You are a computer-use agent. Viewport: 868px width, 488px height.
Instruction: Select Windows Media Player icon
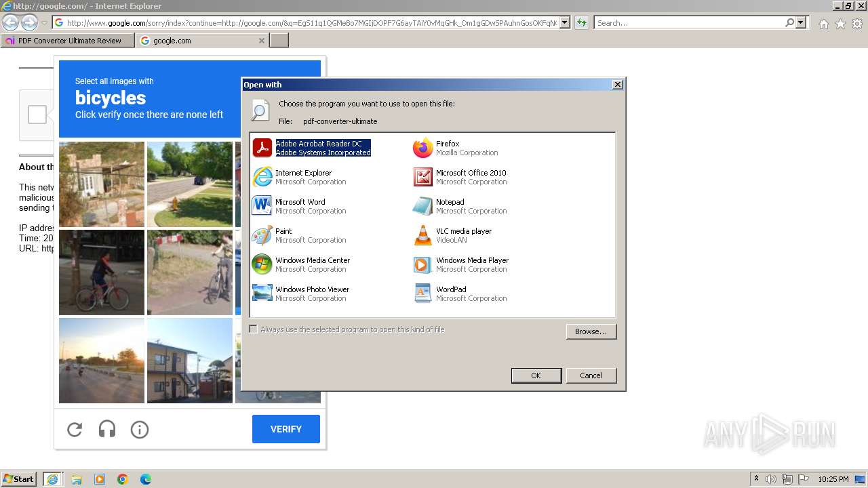tap(422, 264)
